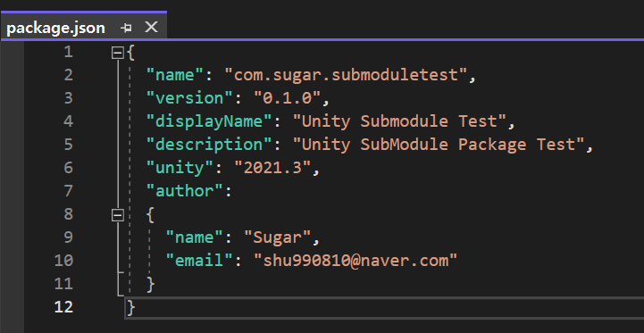Screen dimensions: 644x333
Task: Click the "description" key
Action: tap(210, 145)
